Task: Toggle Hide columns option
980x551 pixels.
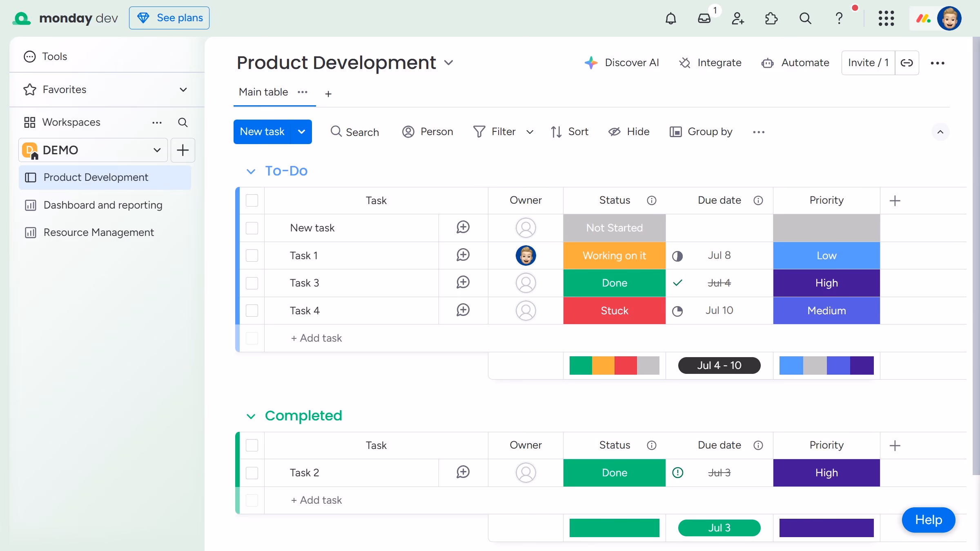Action: click(x=629, y=131)
